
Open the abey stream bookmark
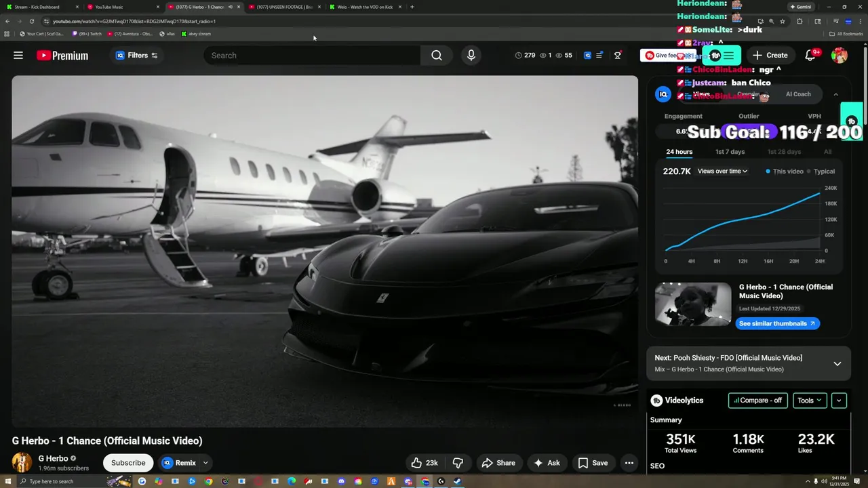196,33
